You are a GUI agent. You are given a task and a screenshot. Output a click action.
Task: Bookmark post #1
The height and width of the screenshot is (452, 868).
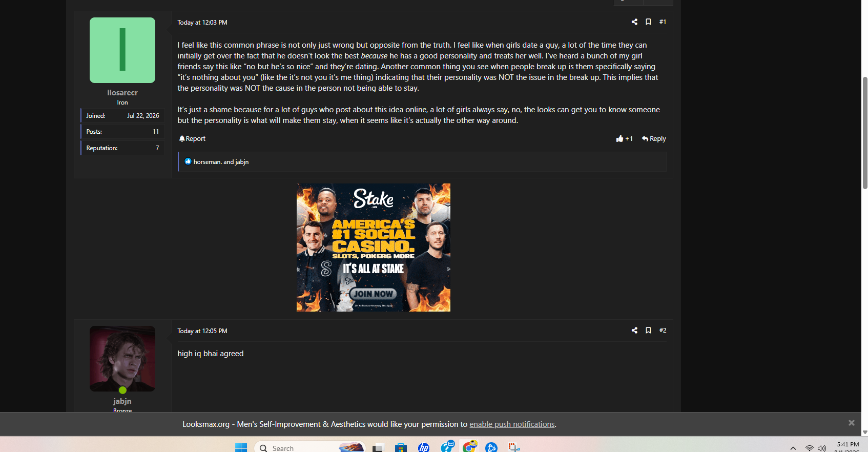(648, 22)
